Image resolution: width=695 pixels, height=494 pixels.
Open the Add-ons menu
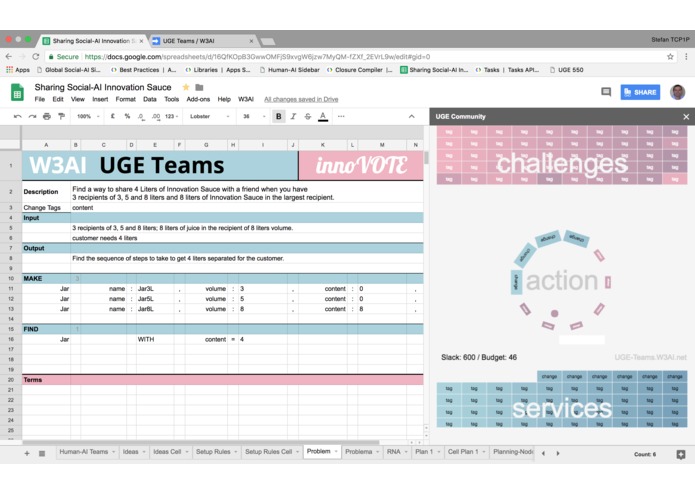point(198,99)
